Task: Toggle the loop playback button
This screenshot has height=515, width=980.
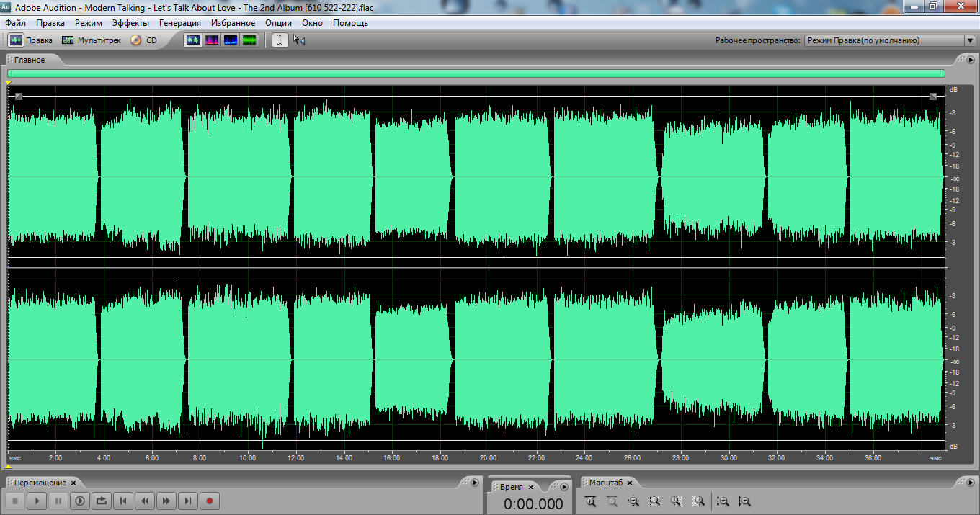Action: 102,501
